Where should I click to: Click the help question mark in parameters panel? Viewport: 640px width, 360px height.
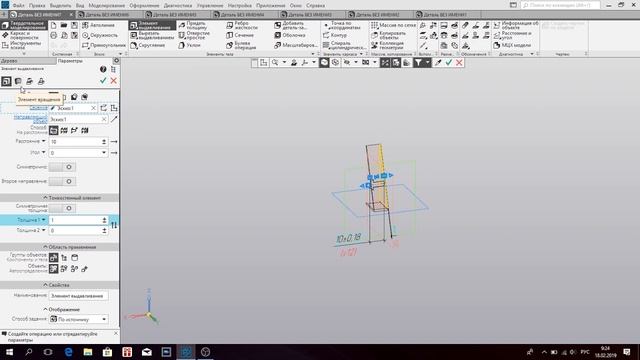[103, 69]
